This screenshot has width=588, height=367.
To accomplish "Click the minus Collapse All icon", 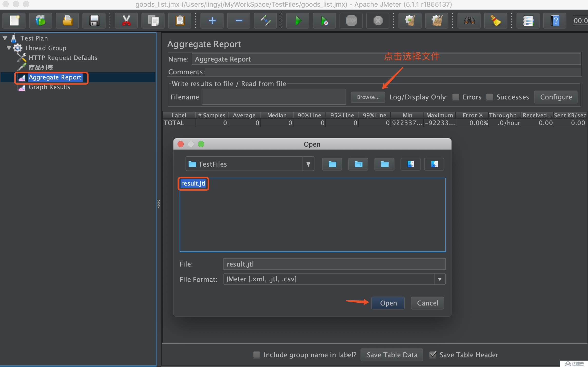I will (239, 21).
